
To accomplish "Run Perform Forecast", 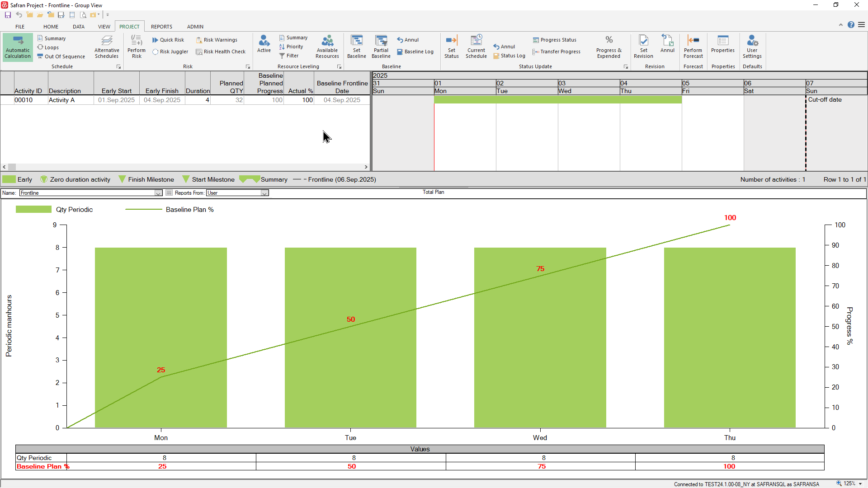I will [x=693, y=47].
